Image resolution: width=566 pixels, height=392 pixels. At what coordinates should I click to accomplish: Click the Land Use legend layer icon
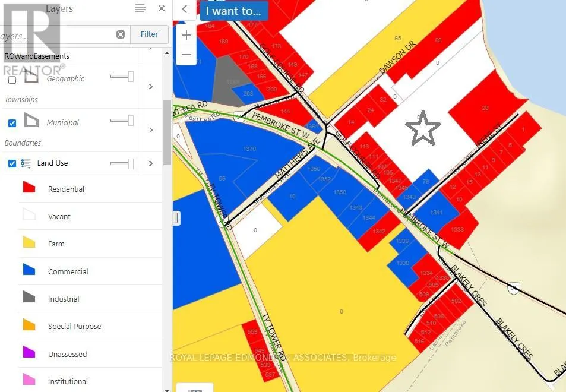coord(26,163)
